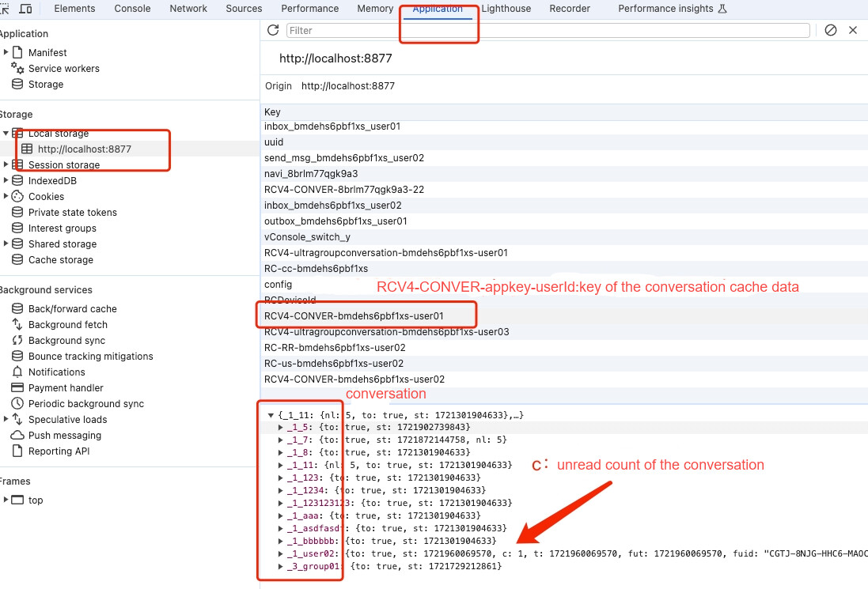Screen dimensions: 868x589
Task: Expand the IndexedDB node arrow
Action: click(x=6, y=180)
